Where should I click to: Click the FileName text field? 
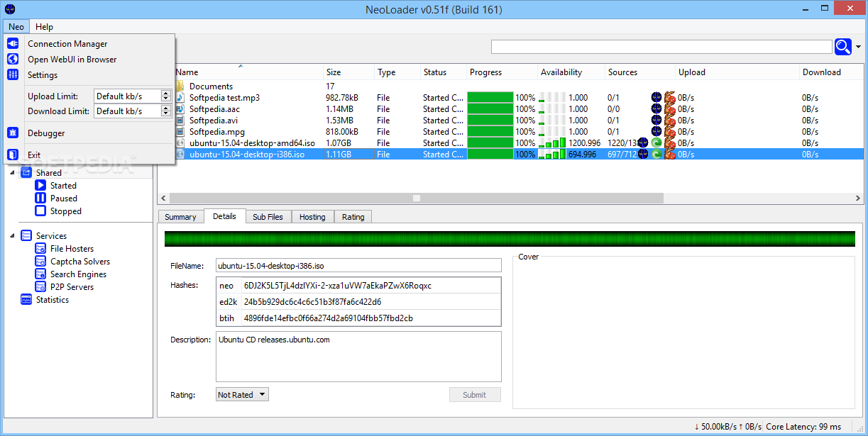[358, 266]
